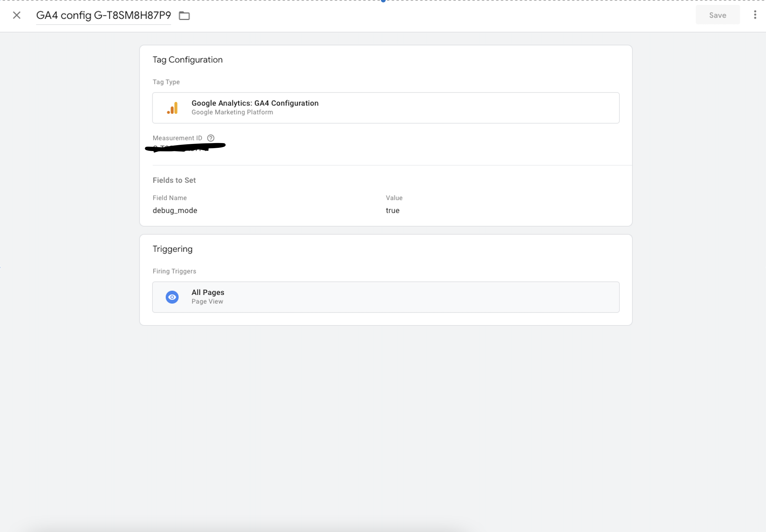
Task: Close the tag editor with the X icon
Action: pyautogui.click(x=17, y=15)
